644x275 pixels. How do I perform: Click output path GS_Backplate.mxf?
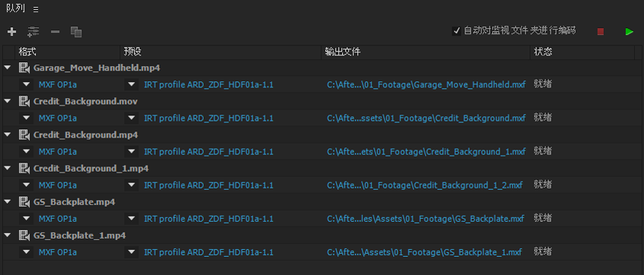(x=426, y=220)
